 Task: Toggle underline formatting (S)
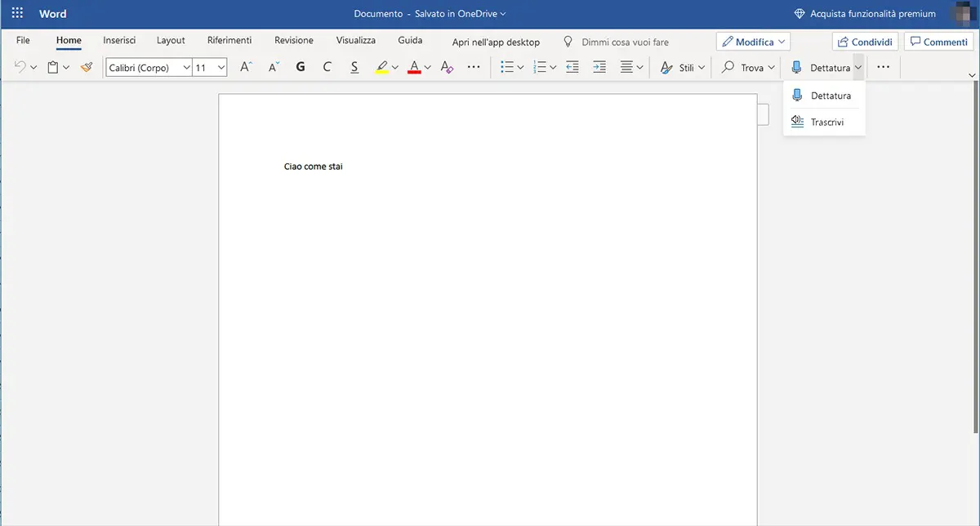354,68
